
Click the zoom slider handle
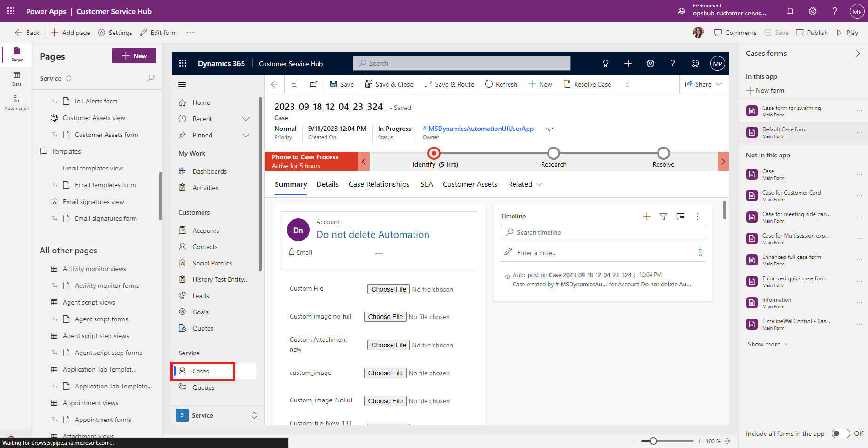pos(653,441)
